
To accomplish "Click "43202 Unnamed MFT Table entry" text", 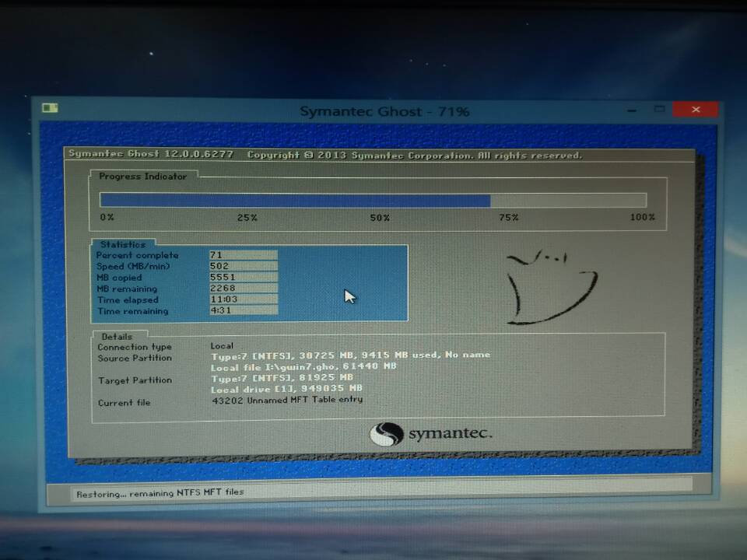I will coord(287,400).
